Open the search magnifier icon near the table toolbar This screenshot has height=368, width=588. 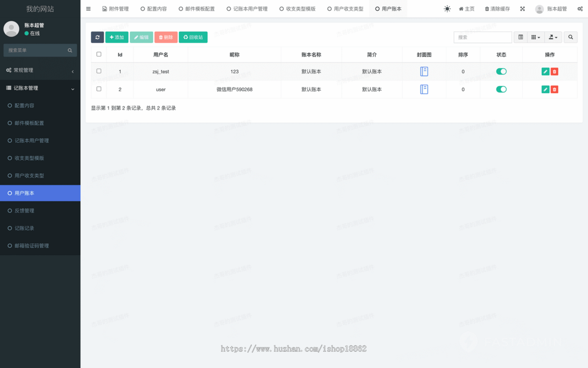(x=570, y=37)
